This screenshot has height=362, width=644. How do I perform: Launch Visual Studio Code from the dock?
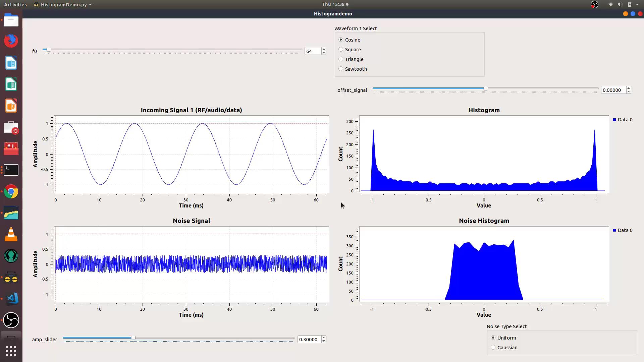pos(11,299)
